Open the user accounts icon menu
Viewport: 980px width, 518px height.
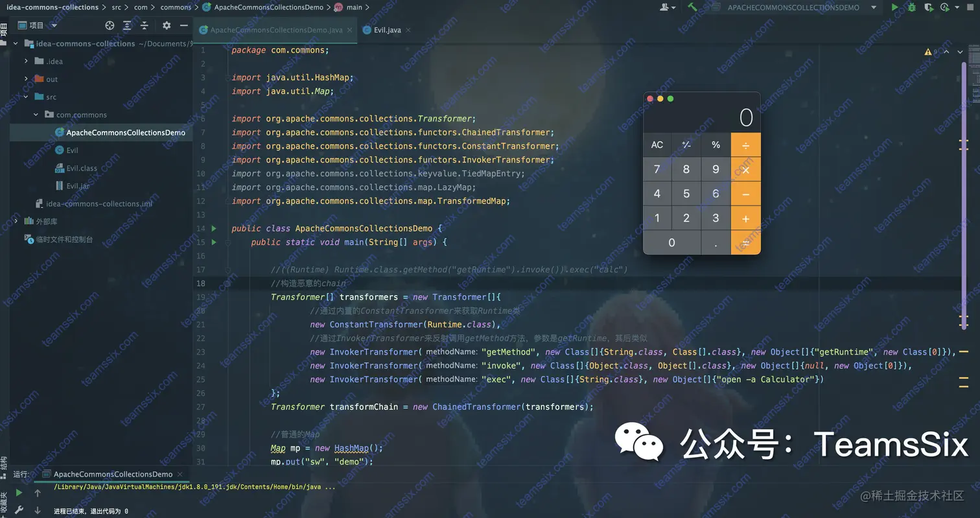pyautogui.click(x=667, y=7)
